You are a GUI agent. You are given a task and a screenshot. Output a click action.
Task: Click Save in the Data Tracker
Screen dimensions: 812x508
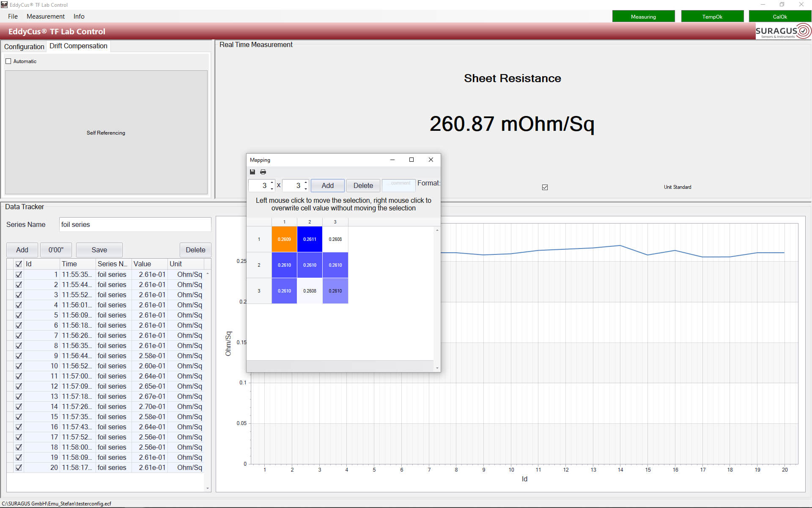click(x=99, y=250)
